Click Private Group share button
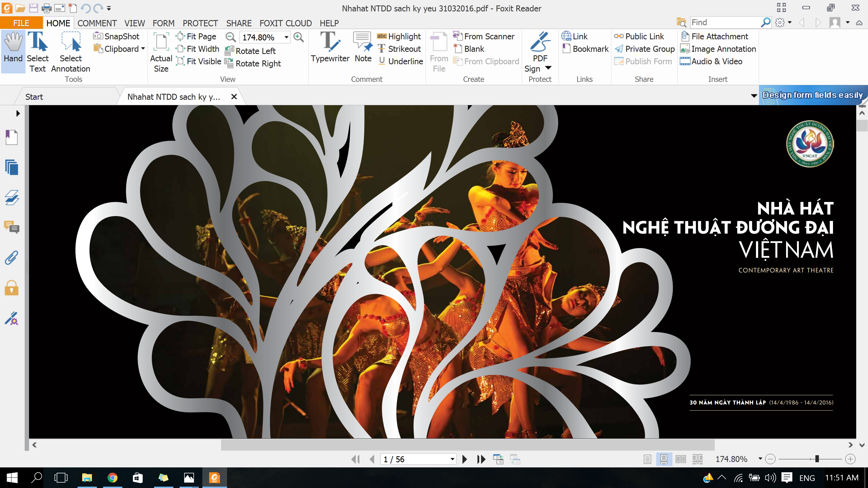 pyautogui.click(x=644, y=49)
